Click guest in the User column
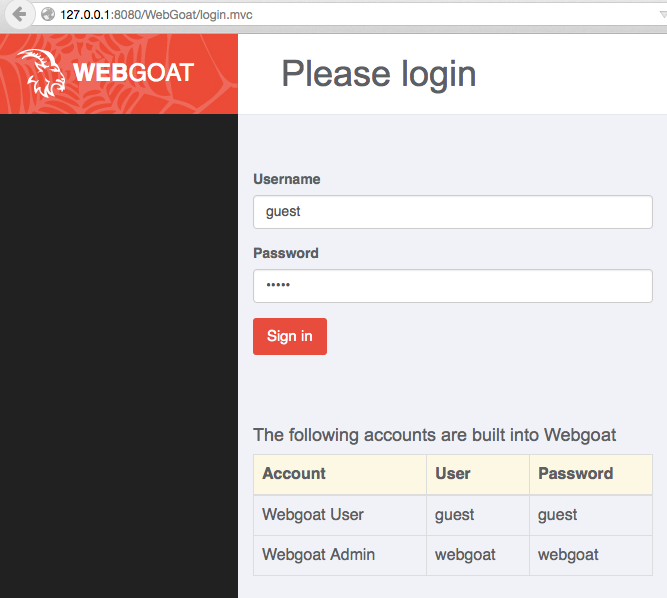The width and height of the screenshot is (667, 598). click(x=455, y=514)
